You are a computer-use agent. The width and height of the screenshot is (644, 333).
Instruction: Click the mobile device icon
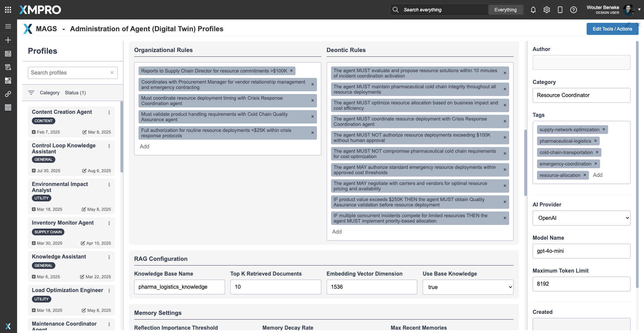coord(560,10)
